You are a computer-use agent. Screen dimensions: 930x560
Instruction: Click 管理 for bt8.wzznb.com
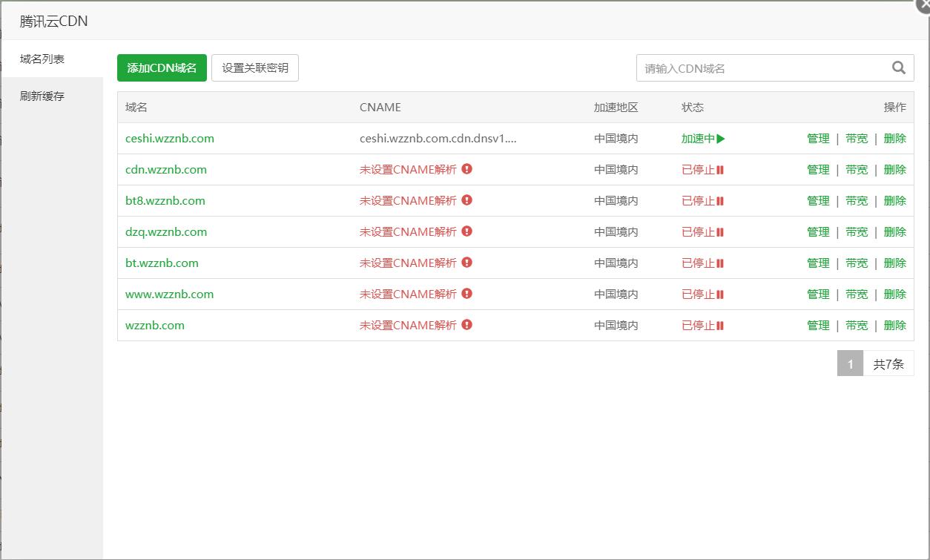coord(818,201)
